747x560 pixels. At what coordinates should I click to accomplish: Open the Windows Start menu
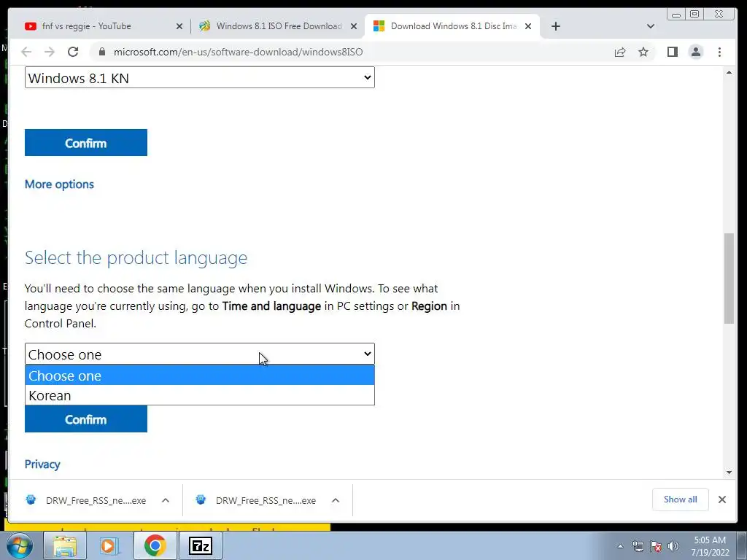point(20,545)
